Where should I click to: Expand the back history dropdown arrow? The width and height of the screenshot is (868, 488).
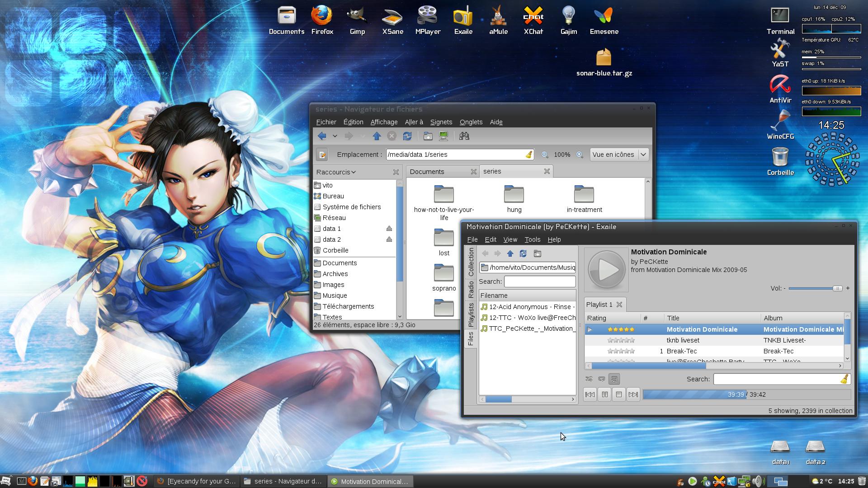[335, 136]
